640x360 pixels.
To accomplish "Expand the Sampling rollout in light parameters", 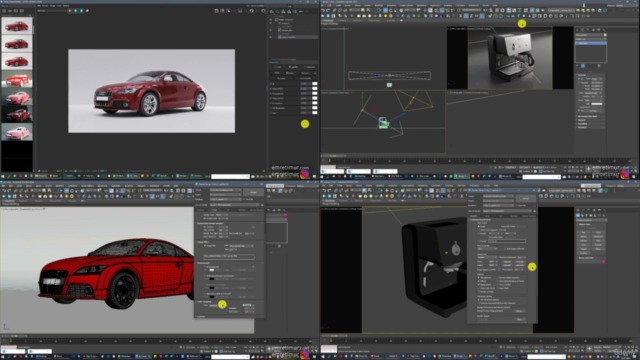I will [x=591, y=124].
